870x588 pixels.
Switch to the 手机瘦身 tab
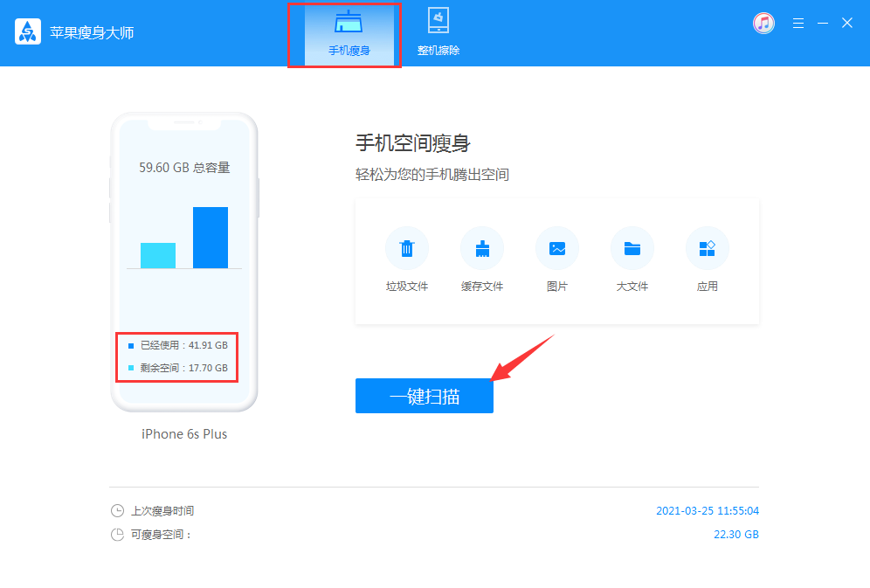pos(349,34)
